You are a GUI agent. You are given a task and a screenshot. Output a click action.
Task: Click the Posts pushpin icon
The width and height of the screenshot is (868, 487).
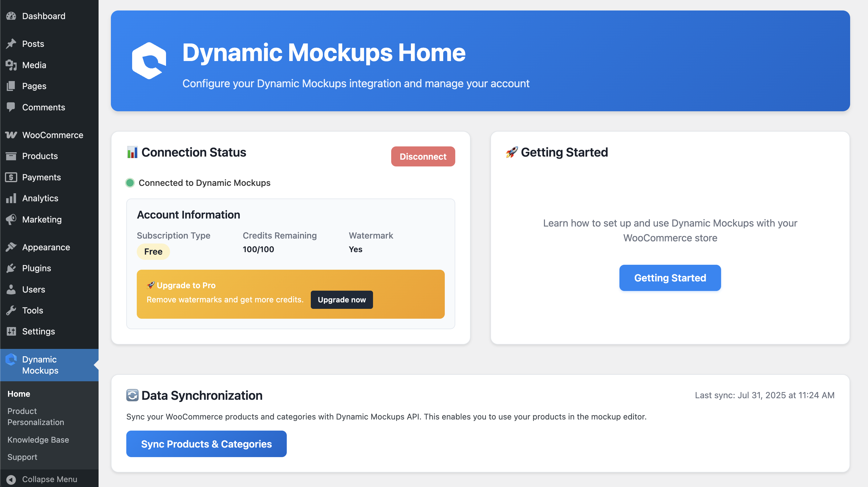click(11, 43)
